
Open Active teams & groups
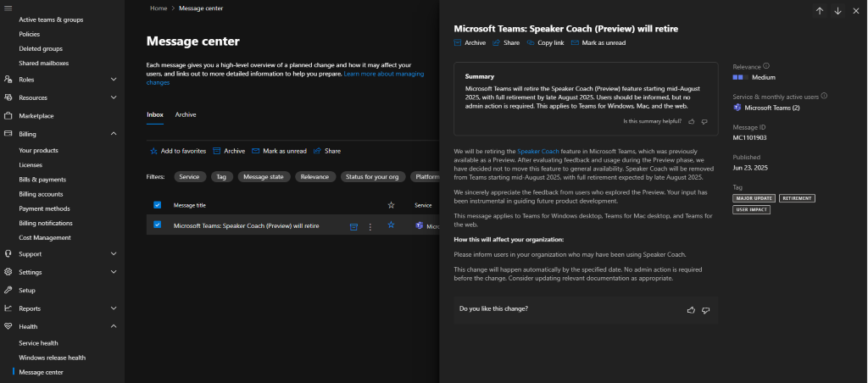click(51, 19)
